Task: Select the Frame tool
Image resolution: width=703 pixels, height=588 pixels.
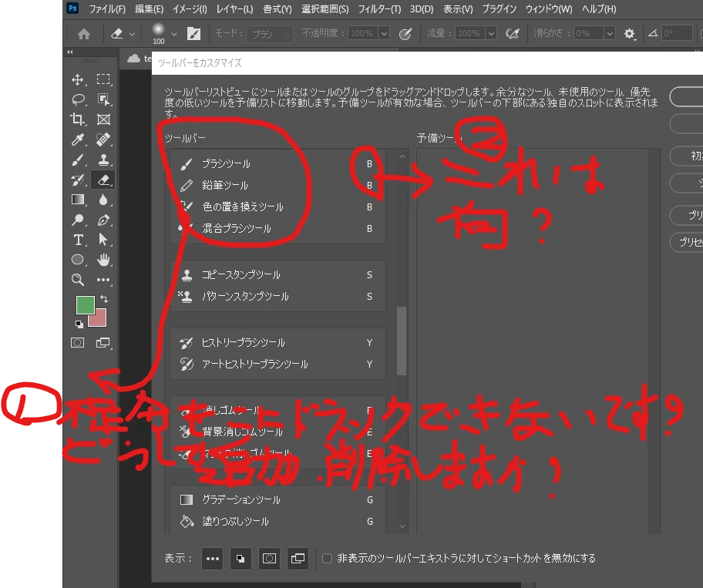Action: tap(103, 119)
